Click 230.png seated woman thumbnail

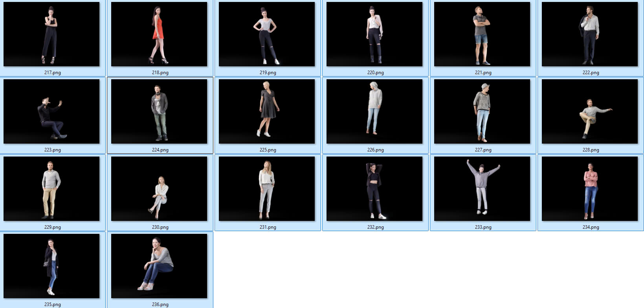tap(159, 189)
